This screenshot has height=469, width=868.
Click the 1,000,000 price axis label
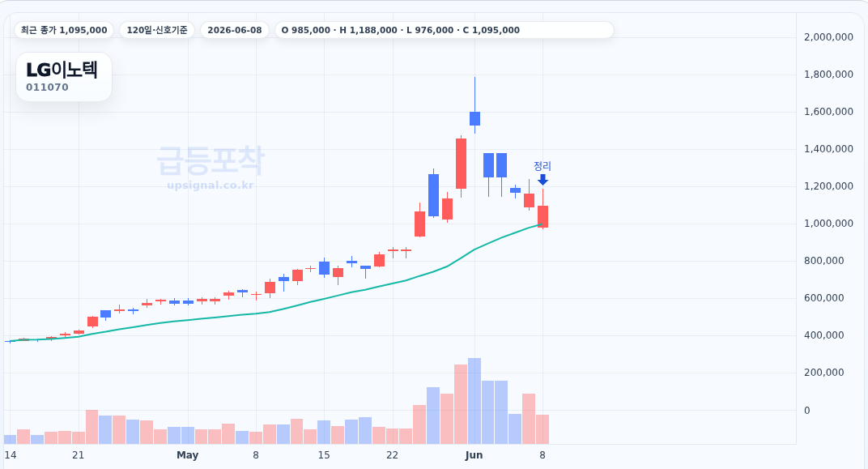828,223
